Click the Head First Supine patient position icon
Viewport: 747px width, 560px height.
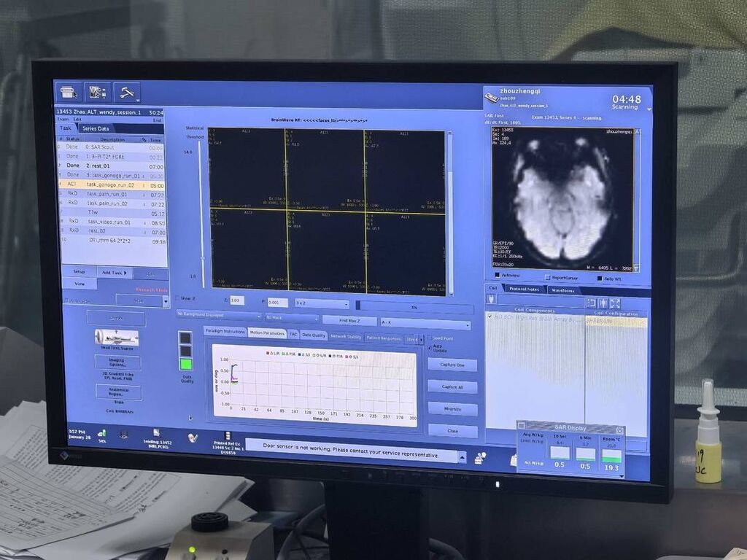click(x=116, y=337)
